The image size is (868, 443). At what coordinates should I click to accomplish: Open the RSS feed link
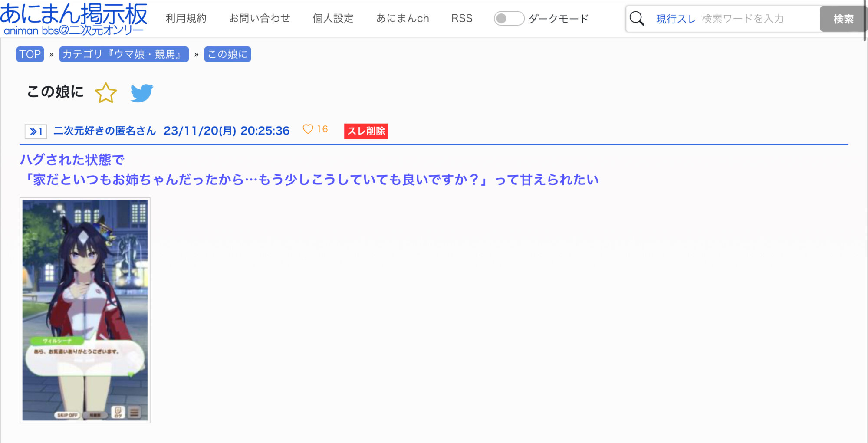[x=461, y=18]
